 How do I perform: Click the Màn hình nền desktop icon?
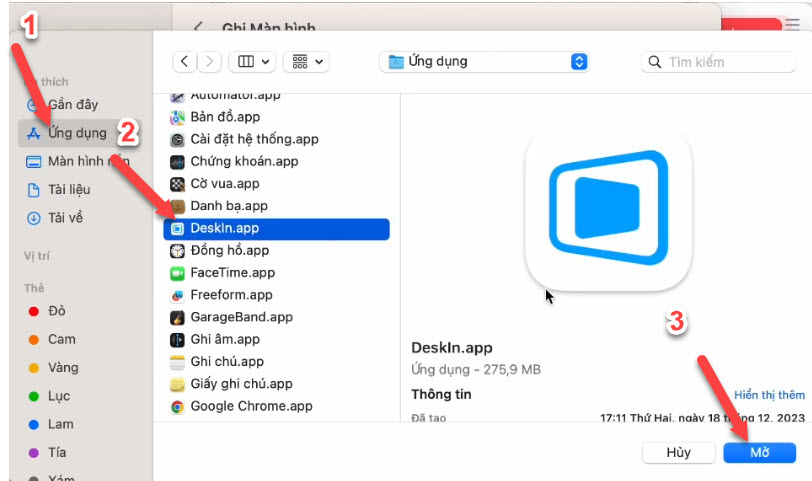click(x=34, y=162)
